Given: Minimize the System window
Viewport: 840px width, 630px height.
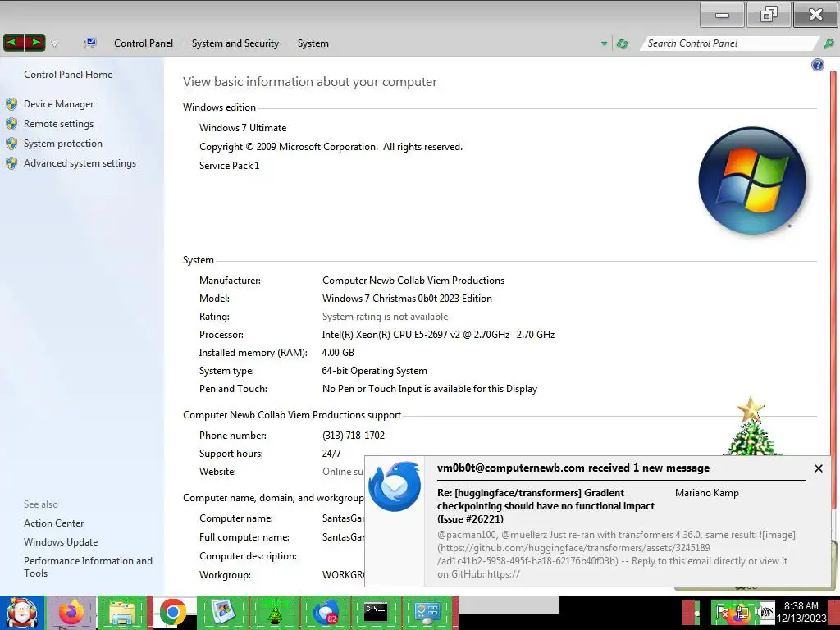Looking at the screenshot, I should point(722,15).
